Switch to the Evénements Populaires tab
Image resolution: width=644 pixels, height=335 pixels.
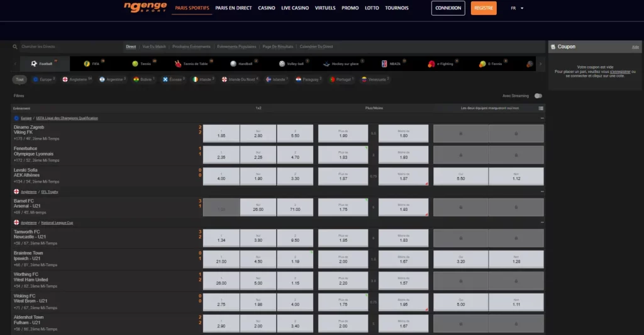[x=236, y=47]
